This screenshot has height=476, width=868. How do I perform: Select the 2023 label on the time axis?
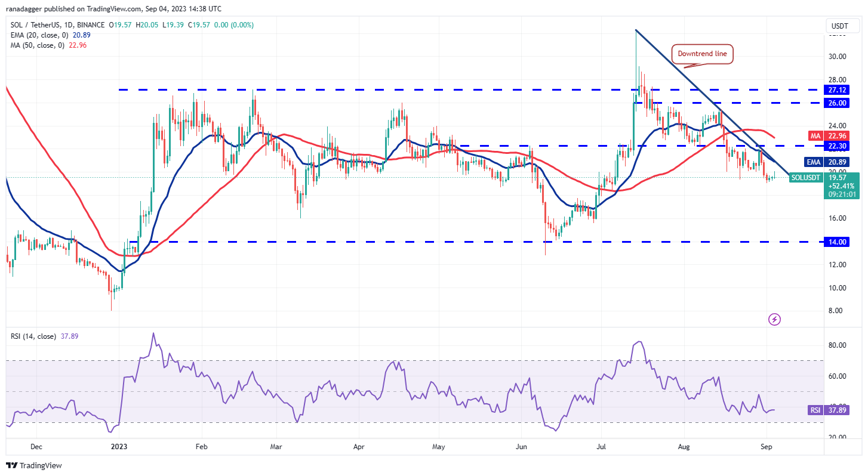119,446
